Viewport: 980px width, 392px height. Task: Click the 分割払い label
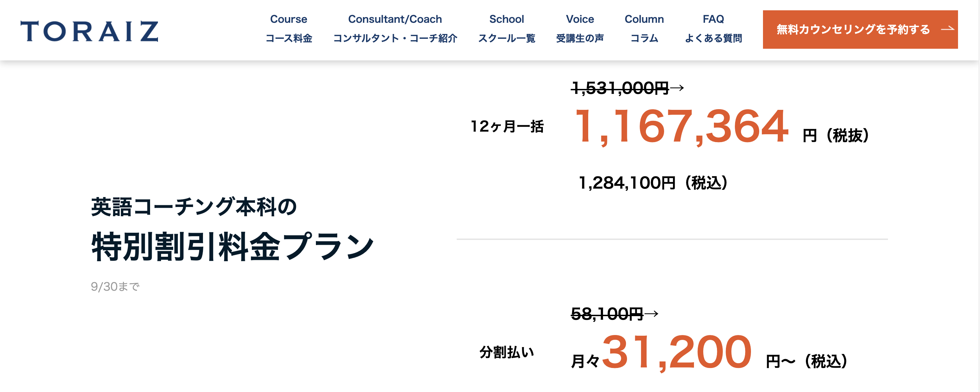pos(507,352)
